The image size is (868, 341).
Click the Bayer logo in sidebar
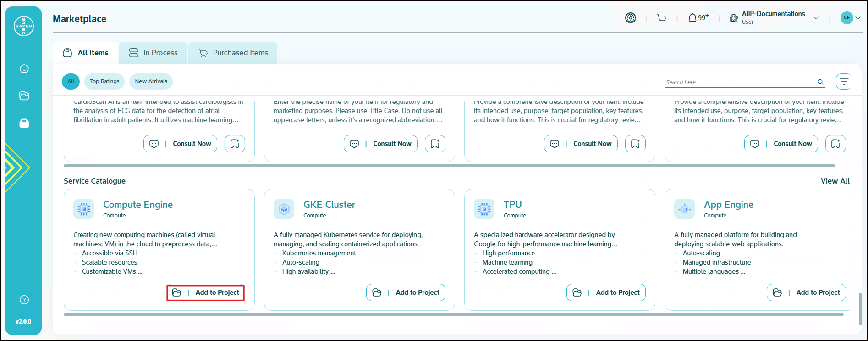[x=24, y=26]
